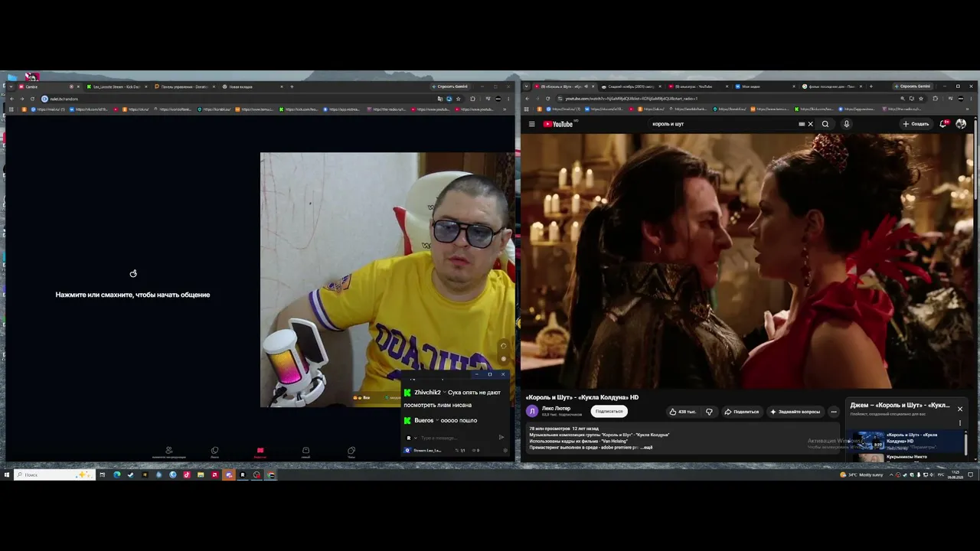Image resolution: width=980 pixels, height=551 pixels.
Task: Go to YouTube home via the logo
Action: point(560,124)
